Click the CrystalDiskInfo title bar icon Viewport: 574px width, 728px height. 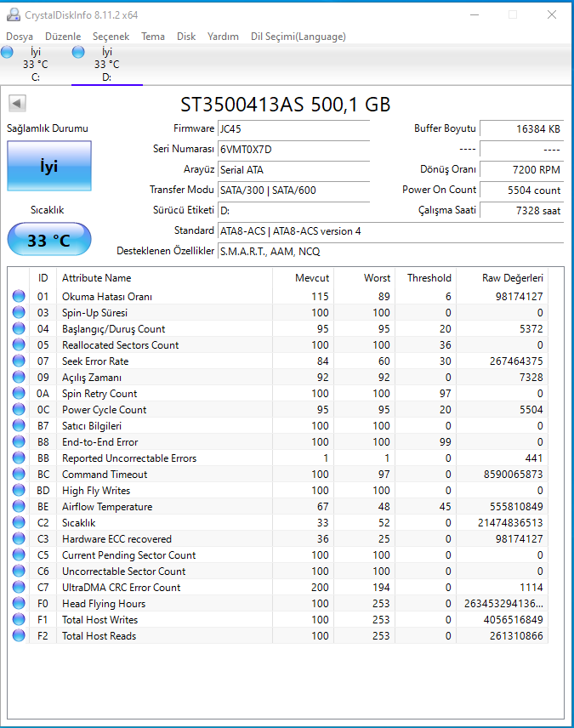click(13, 14)
